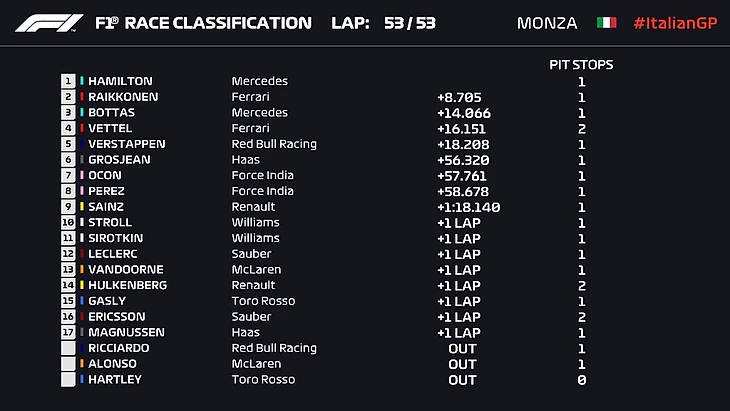
Task: Click the lap counter 53 / 53
Action: 408,22
